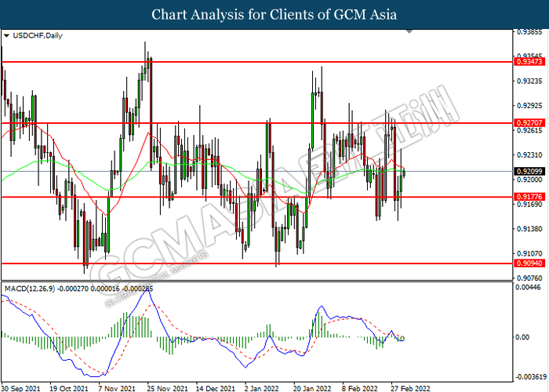Click the 27 Feb 2022 date label
Viewport: 549px width, 392px height.
pyautogui.click(x=410, y=388)
